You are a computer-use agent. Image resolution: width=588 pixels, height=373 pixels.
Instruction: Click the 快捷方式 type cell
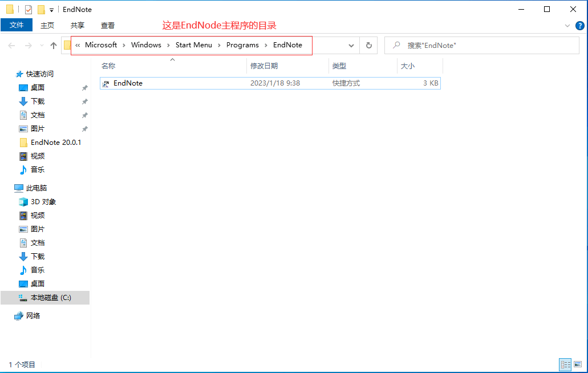pos(346,83)
